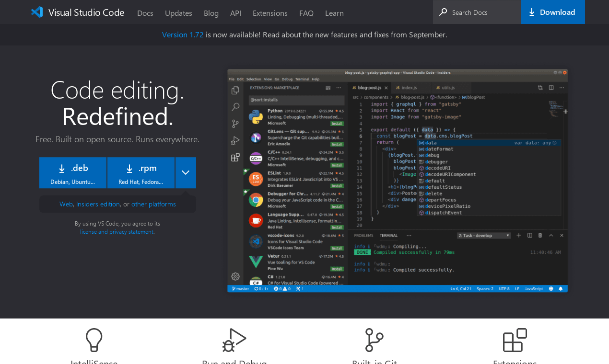Screen dimensions: 609x364
Task: Open the Web version link
Action: [66, 204]
